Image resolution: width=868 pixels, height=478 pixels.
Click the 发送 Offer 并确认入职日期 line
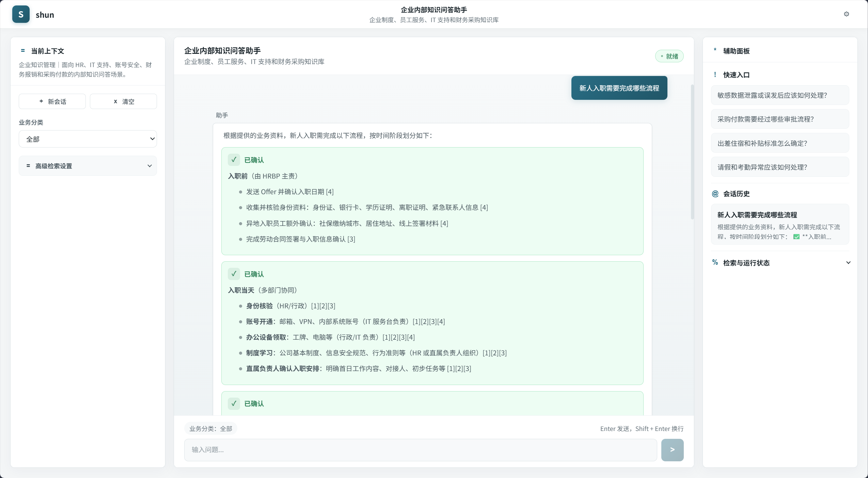289,192
